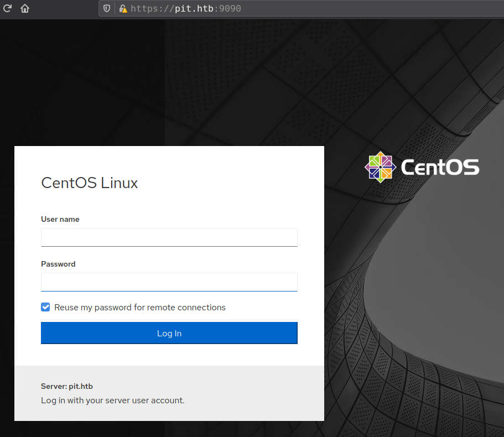The height and width of the screenshot is (437, 504).
Task: Focus the User name input field
Action: click(x=169, y=237)
